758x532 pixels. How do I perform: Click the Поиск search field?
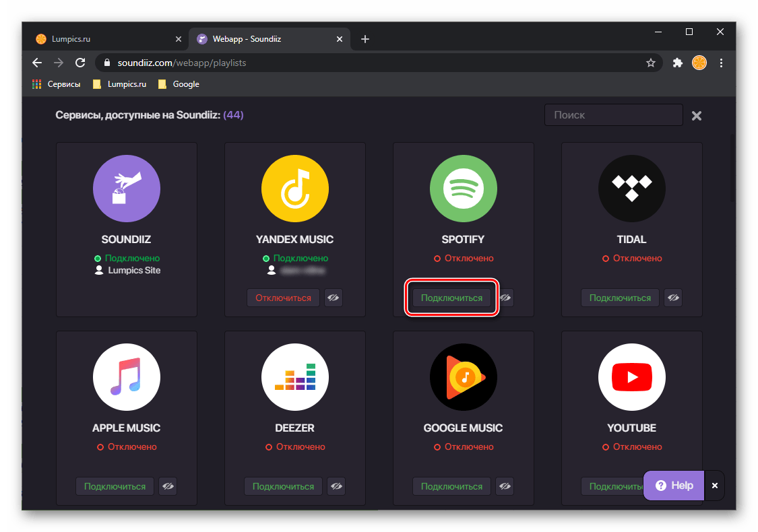point(613,115)
